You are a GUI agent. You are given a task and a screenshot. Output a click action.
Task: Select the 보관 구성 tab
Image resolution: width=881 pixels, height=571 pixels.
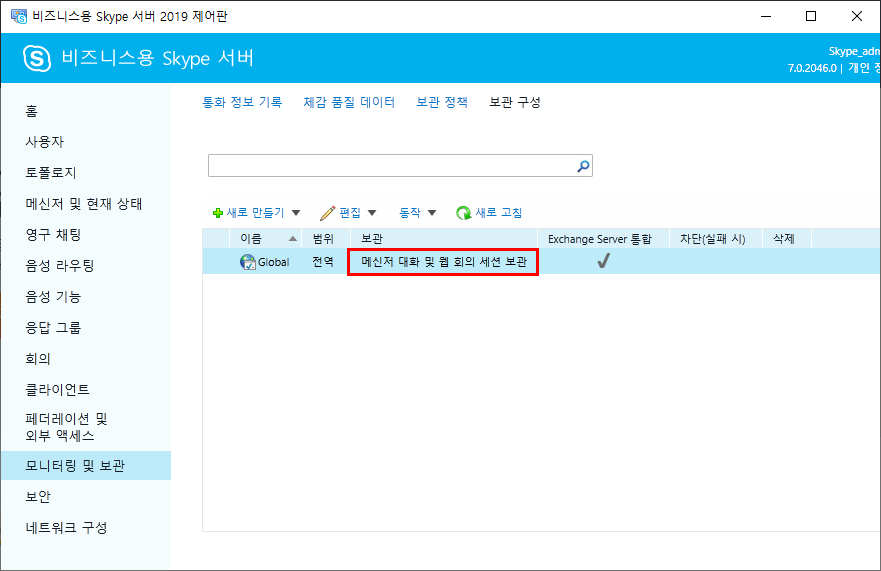pos(515,102)
